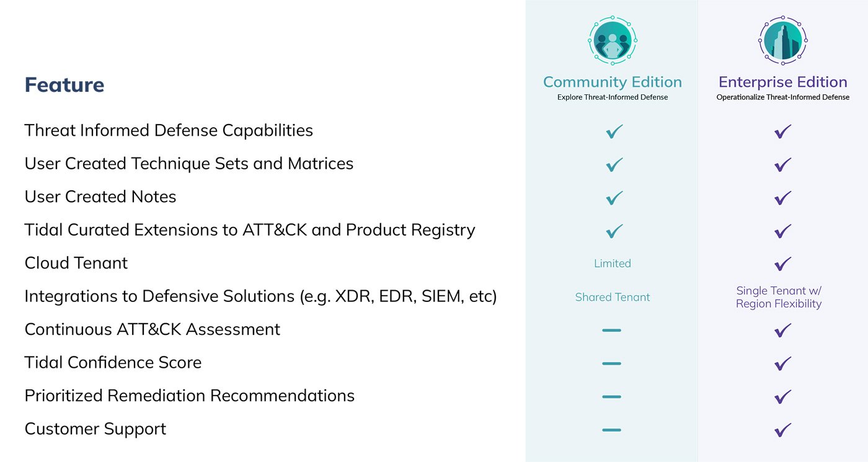Click the Shared Tenant label
The width and height of the screenshot is (868, 462).
(612, 297)
